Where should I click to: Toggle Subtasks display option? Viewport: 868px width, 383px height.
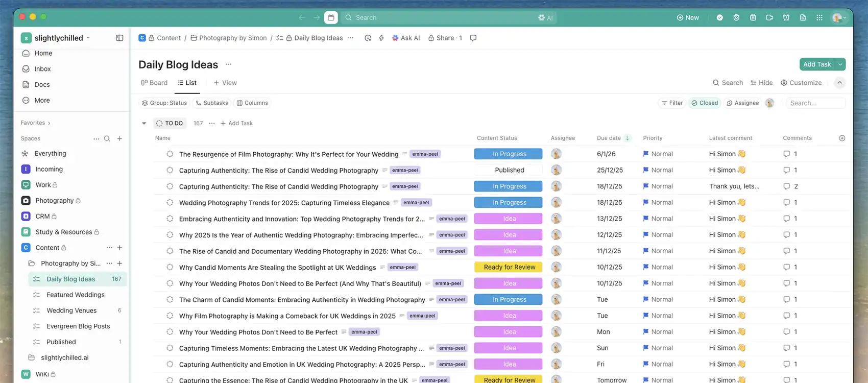click(211, 103)
